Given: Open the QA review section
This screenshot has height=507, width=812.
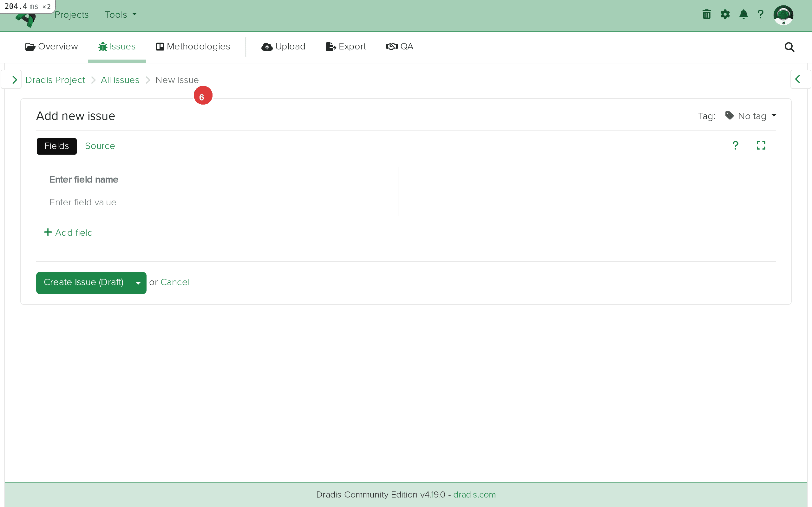Looking at the screenshot, I should [x=400, y=47].
